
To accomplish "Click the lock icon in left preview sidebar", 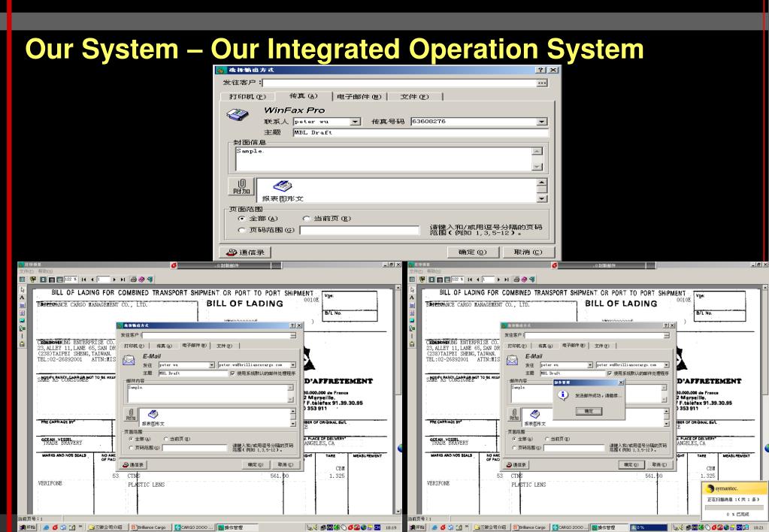I will pos(22,344).
